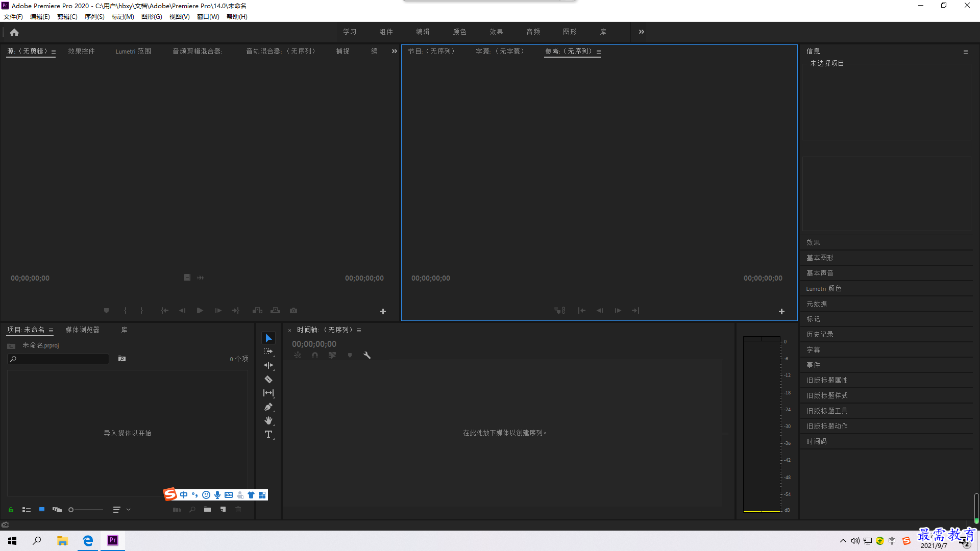
Task: Open button editor plus in source monitor
Action: (x=383, y=311)
